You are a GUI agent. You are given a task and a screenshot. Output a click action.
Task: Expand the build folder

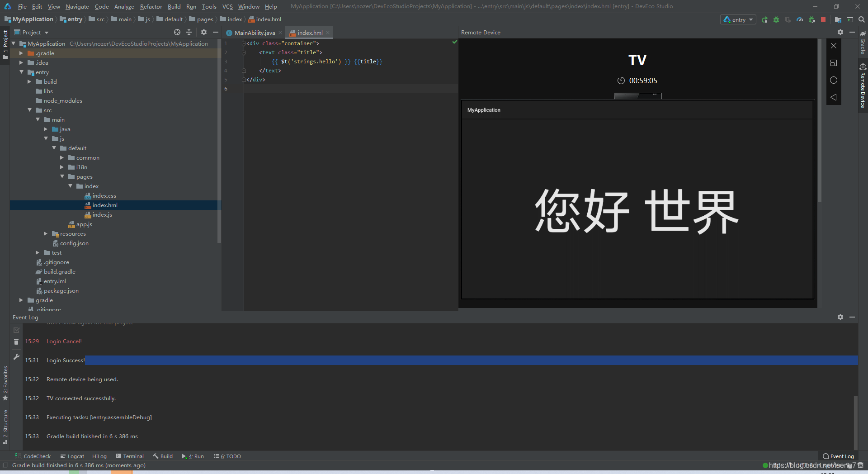point(29,82)
